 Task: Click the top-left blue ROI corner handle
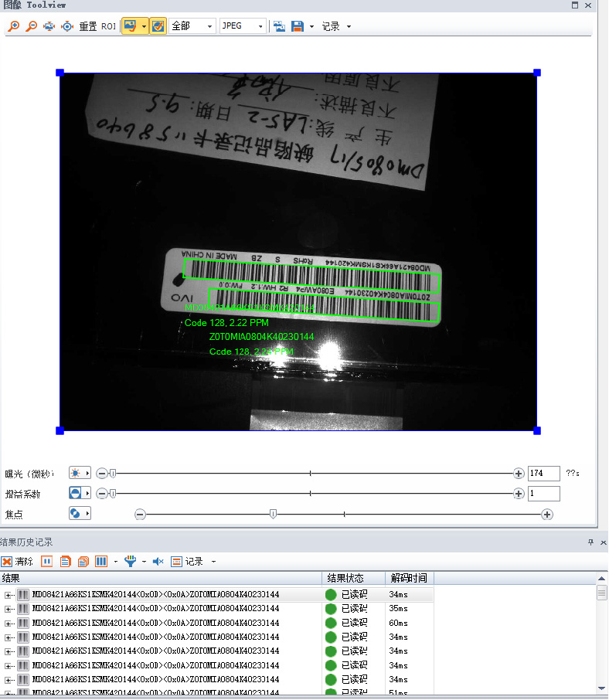(x=60, y=73)
